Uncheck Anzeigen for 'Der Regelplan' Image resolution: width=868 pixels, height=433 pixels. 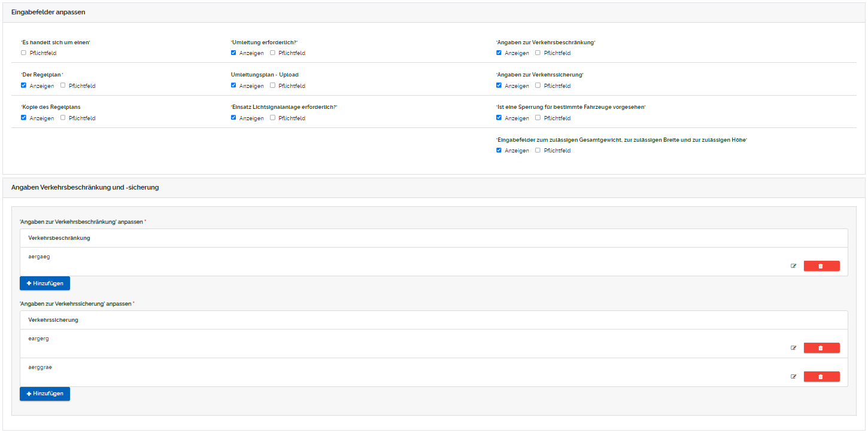click(24, 86)
